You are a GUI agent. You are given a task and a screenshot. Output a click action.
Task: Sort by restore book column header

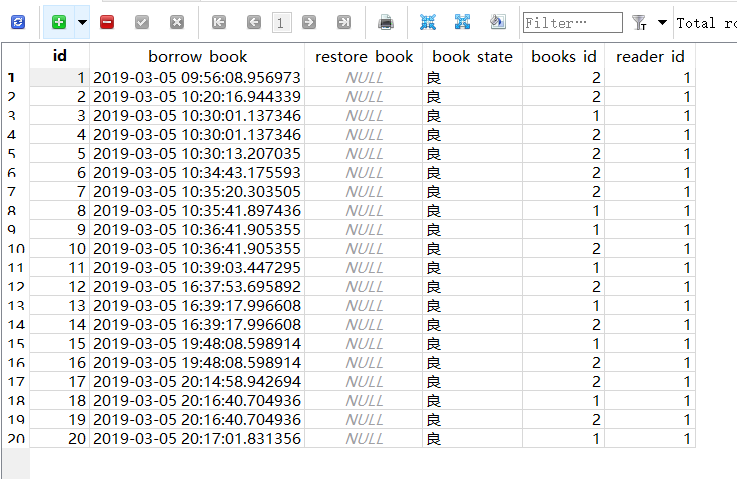click(364, 56)
